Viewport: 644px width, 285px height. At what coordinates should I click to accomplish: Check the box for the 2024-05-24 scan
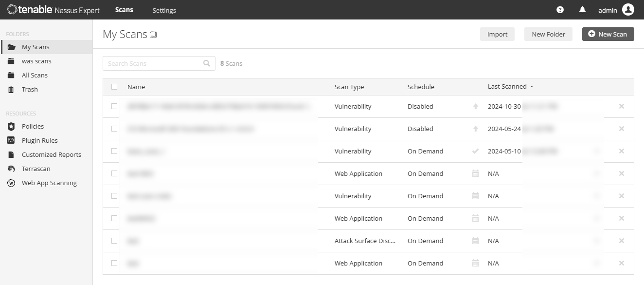pos(114,129)
